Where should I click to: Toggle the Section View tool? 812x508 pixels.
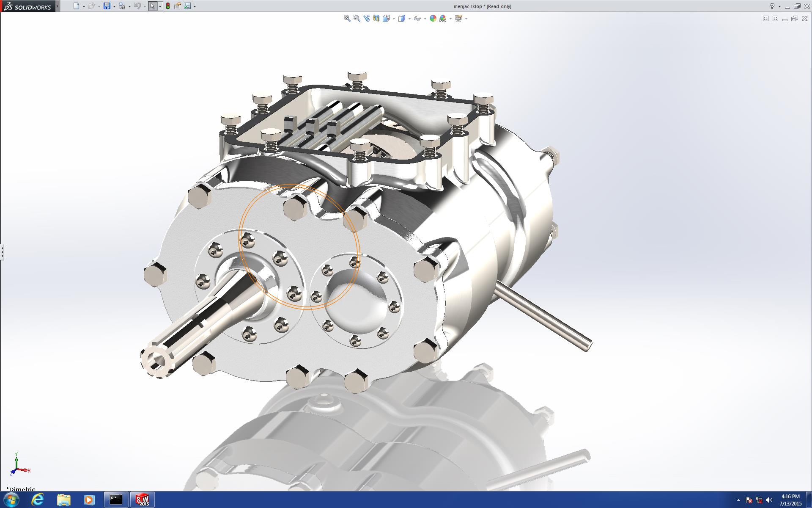point(376,18)
